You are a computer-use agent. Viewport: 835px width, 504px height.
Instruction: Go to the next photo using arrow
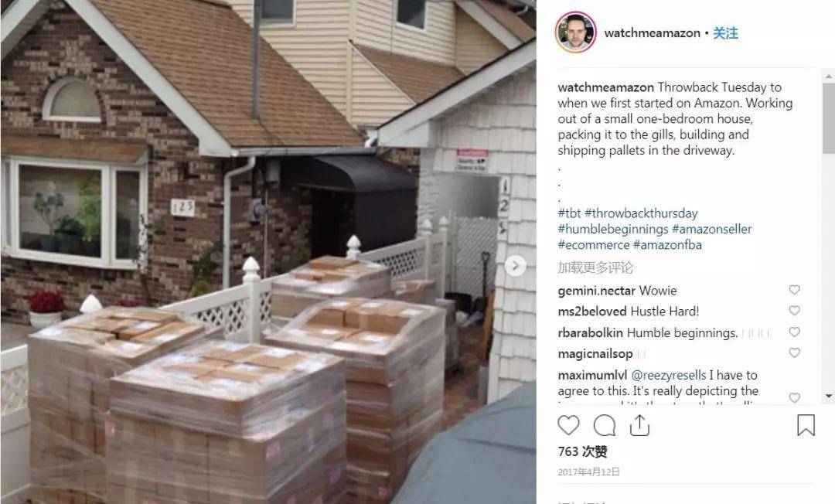point(515,266)
